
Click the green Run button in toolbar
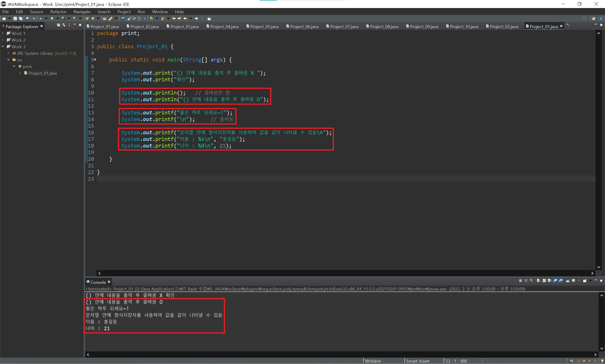click(x=52, y=18)
